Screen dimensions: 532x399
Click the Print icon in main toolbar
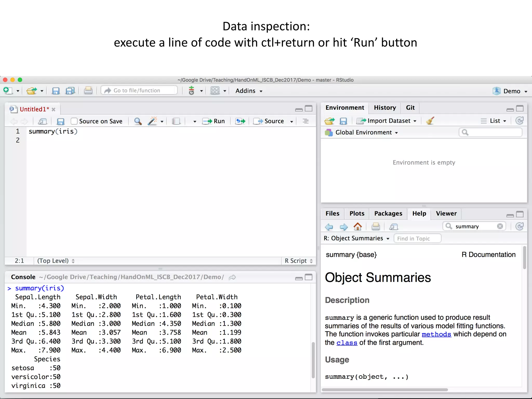pyautogui.click(x=88, y=91)
